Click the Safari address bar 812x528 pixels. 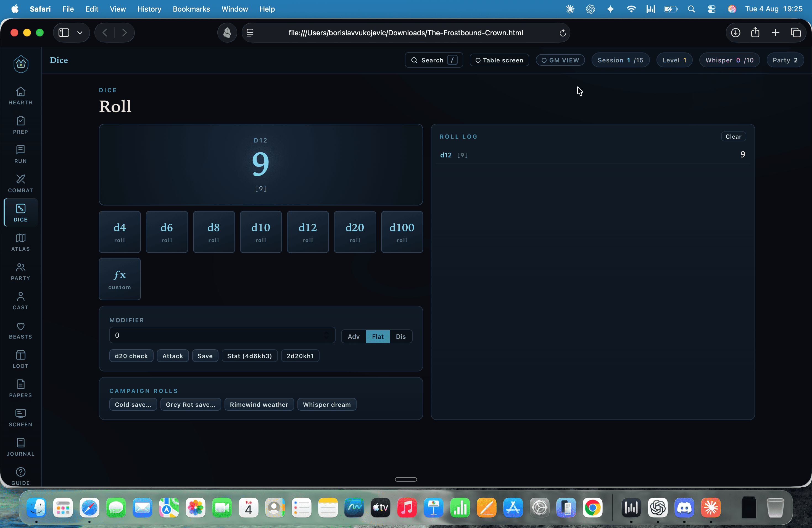coord(406,33)
